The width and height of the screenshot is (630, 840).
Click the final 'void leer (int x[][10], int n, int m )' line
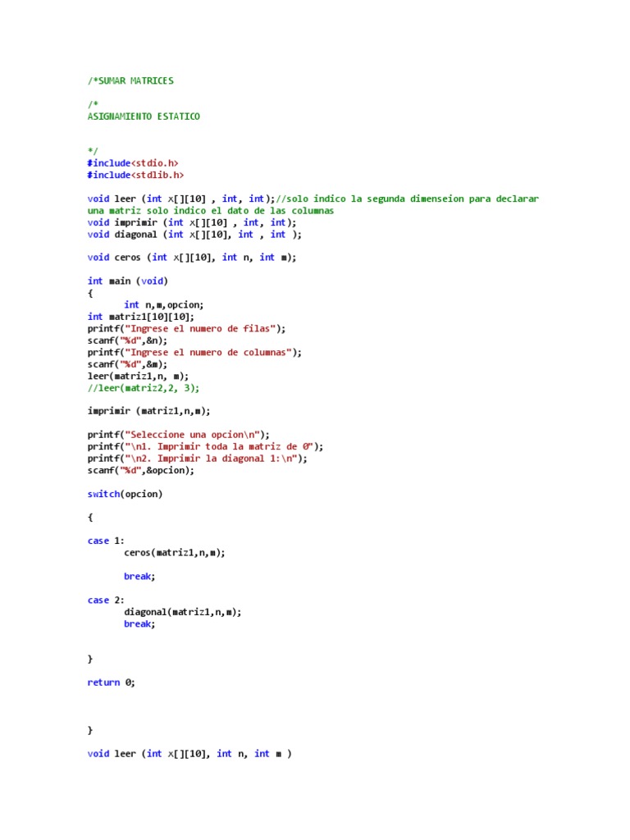click(x=189, y=754)
